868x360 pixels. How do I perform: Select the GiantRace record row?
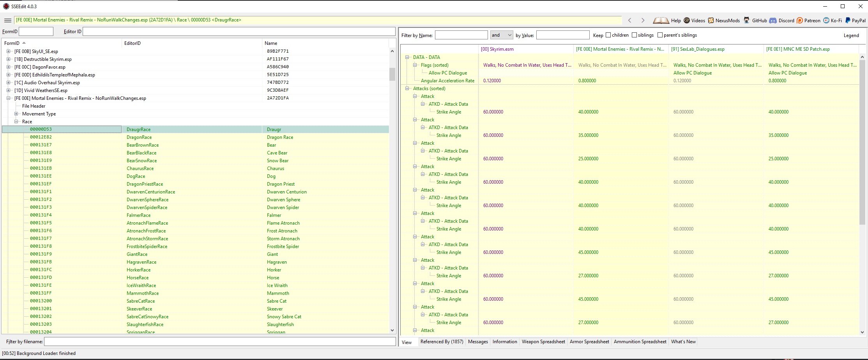click(x=195, y=254)
